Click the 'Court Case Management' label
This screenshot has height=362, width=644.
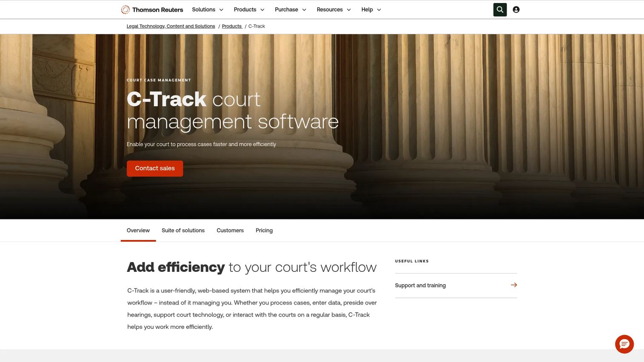click(x=159, y=80)
